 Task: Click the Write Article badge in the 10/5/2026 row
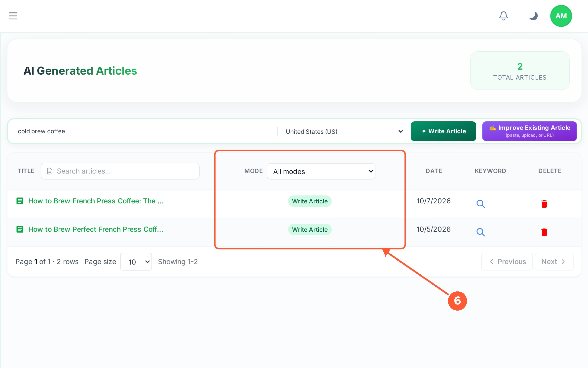310,230
